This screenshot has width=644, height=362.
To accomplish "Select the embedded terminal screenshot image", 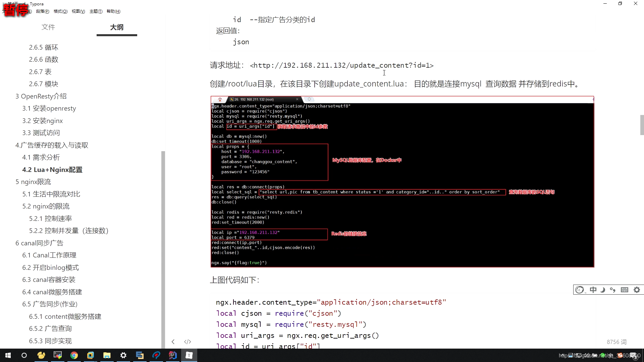I will click(402, 182).
